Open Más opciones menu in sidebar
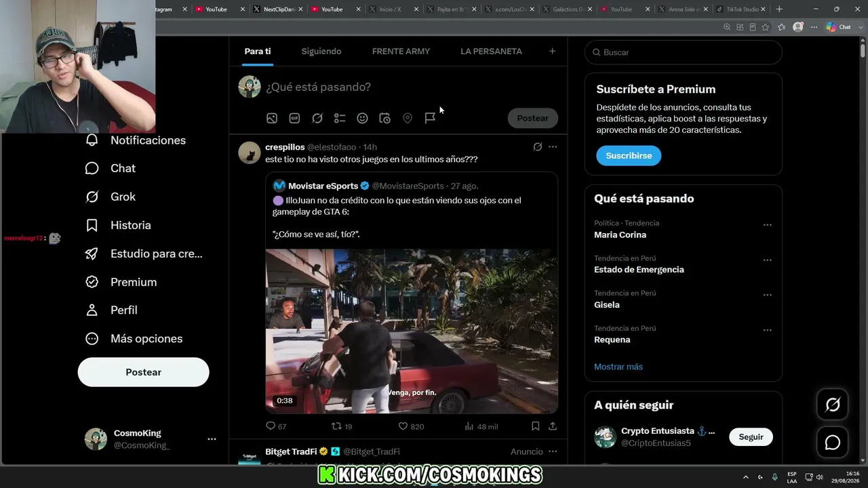The image size is (868, 488). point(134,338)
